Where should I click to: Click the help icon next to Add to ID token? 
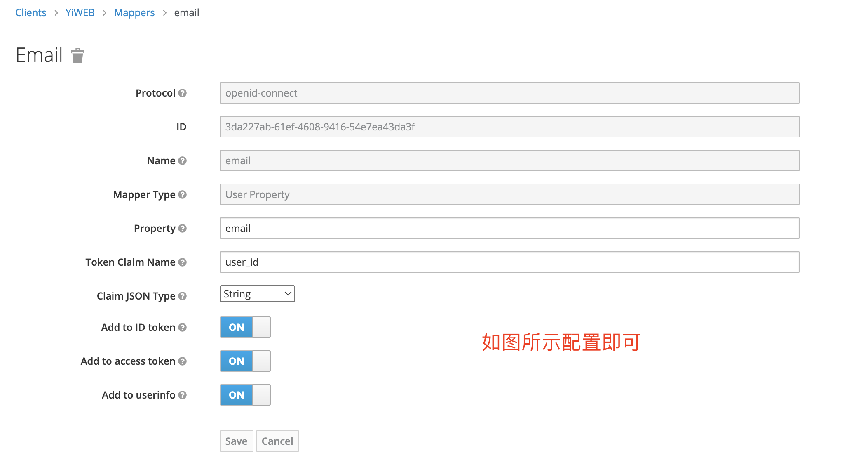click(x=183, y=328)
